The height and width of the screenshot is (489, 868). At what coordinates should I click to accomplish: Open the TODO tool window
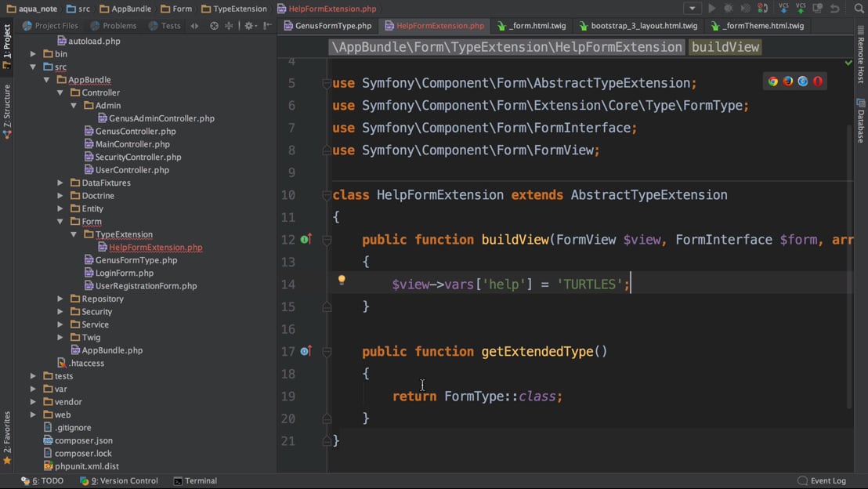[42, 480]
